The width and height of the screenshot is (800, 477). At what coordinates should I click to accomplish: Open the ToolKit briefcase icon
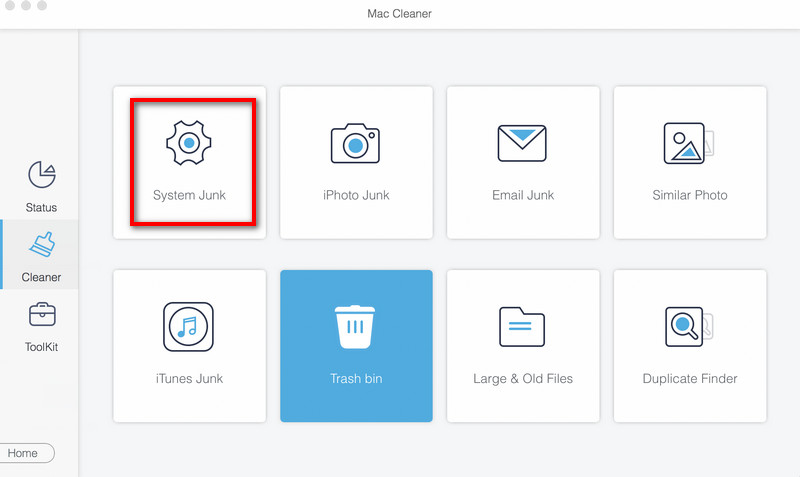[x=42, y=316]
